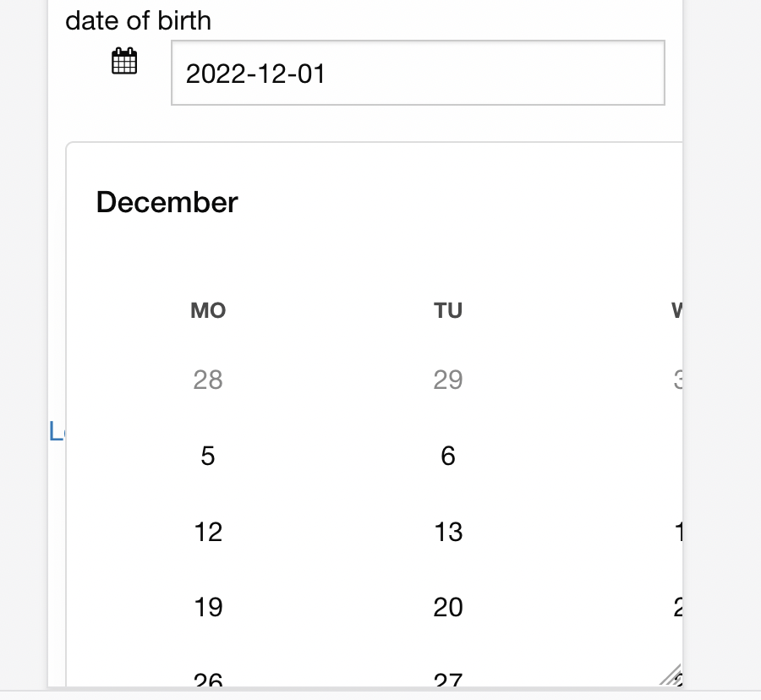Click the grayed-out date 28 from previous month
Viewport: 761px width, 700px height.
pos(207,380)
